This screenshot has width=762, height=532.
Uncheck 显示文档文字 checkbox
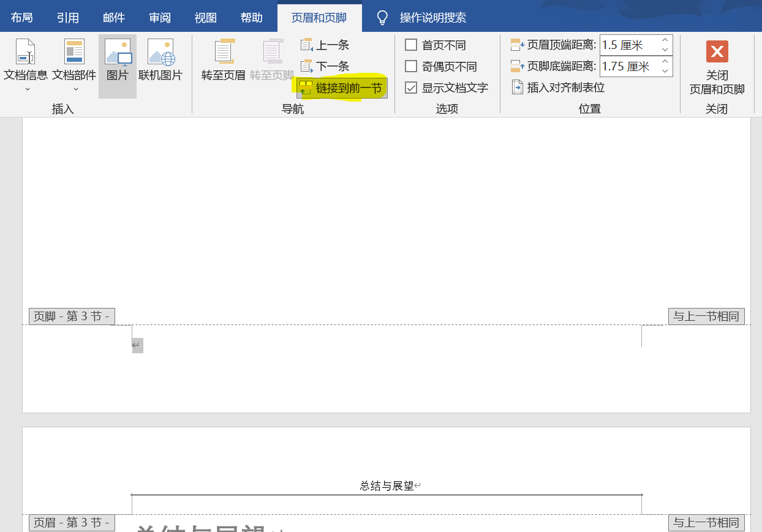[x=411, y=88]
